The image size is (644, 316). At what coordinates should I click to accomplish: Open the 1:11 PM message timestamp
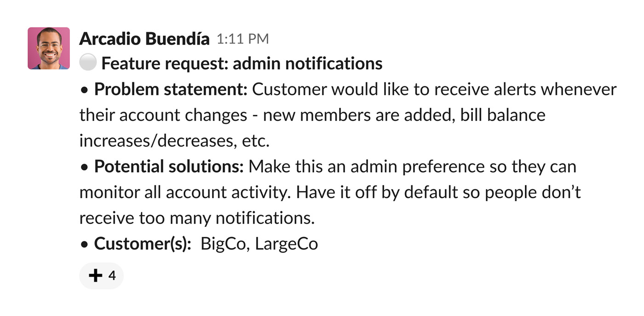[242, 39]
